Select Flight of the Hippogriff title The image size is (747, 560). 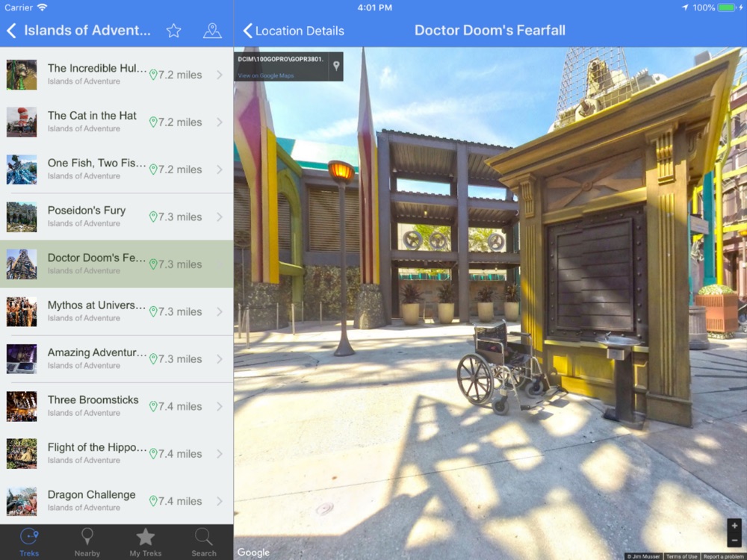point(97,447)
